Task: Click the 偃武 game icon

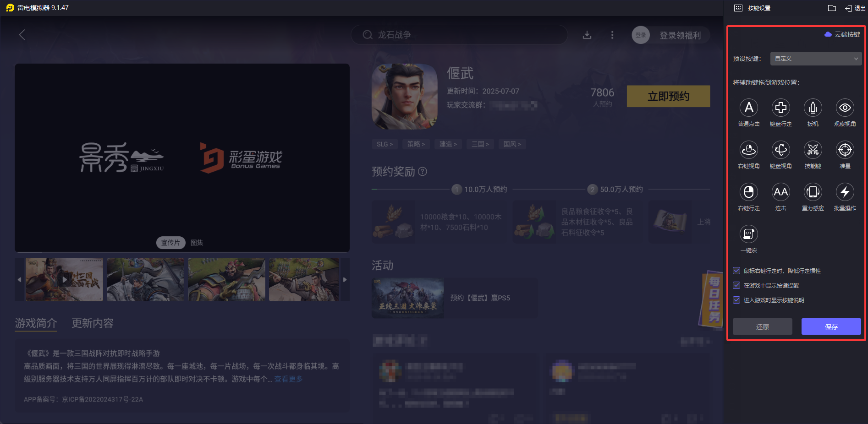Action: click(404, 96)
